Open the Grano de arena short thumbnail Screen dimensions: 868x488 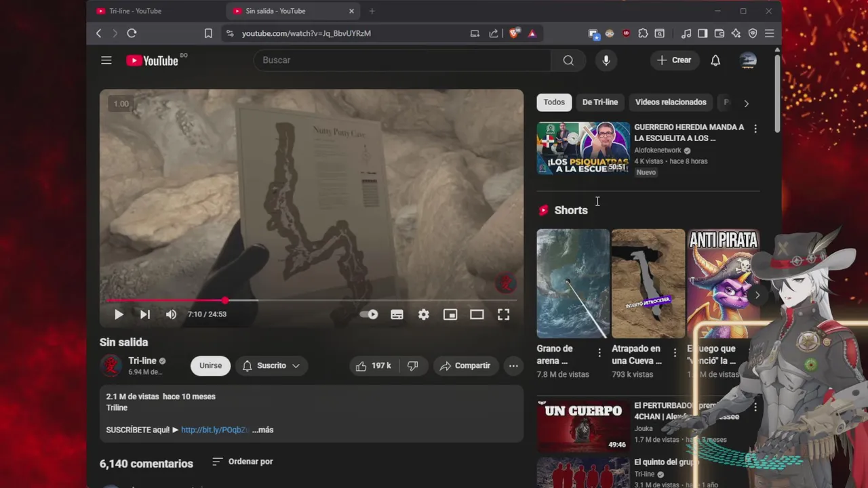(x=573, y=283)
